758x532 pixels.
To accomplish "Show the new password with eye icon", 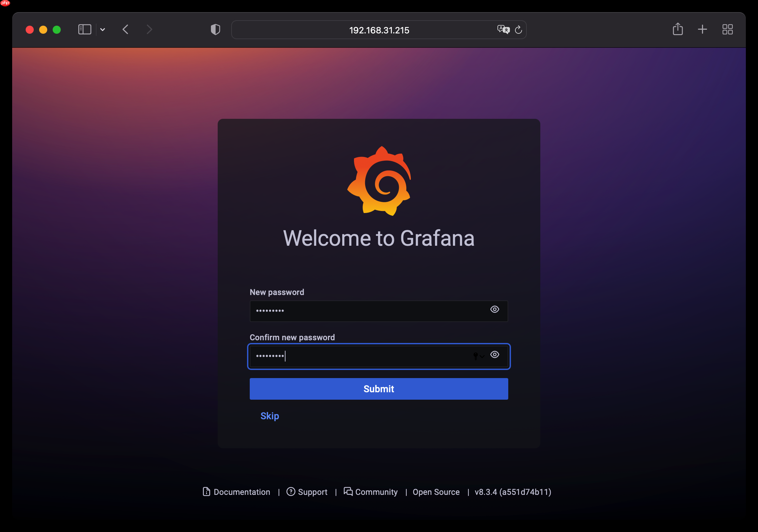I will pyautogui.click(x=494, y=309).
